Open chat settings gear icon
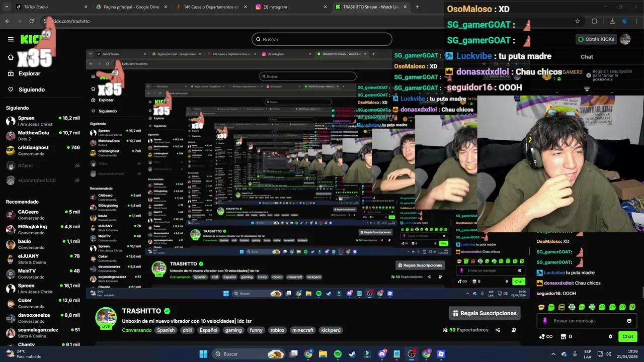The image size is (644, 362). 610,336
